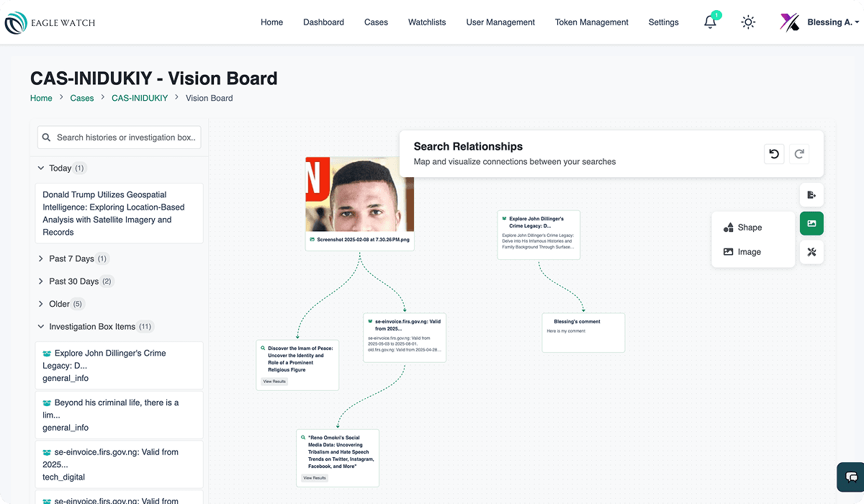
Task: Click the notification bell icon
Action: [x=711, y=22]
